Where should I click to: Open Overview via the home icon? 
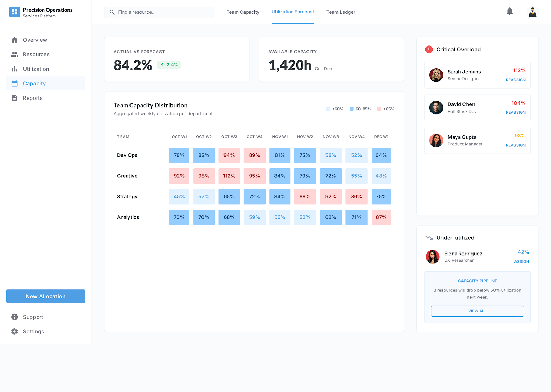click(x=14, y=40)
